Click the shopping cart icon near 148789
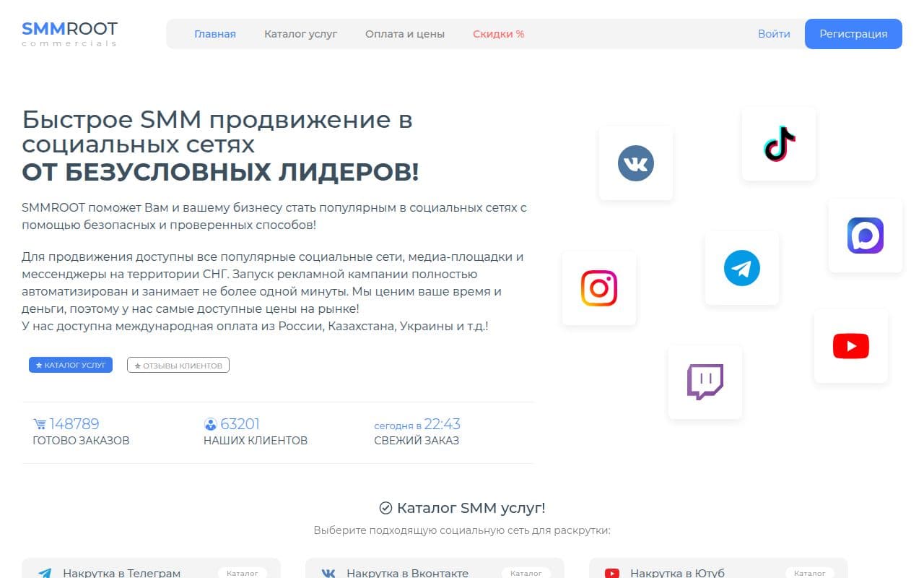This screenshot has height=578, width=924. pyautogui.click(x=40, y=424)
